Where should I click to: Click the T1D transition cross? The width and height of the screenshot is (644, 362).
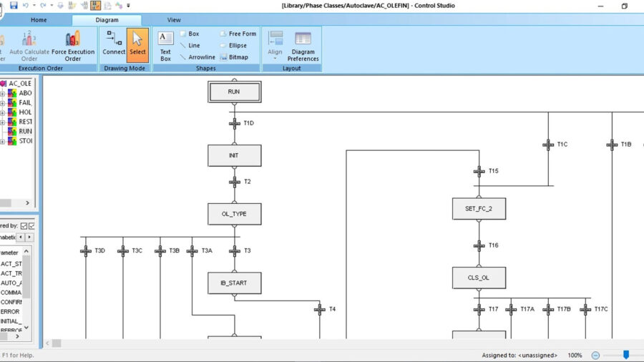(x=235, y=123)
